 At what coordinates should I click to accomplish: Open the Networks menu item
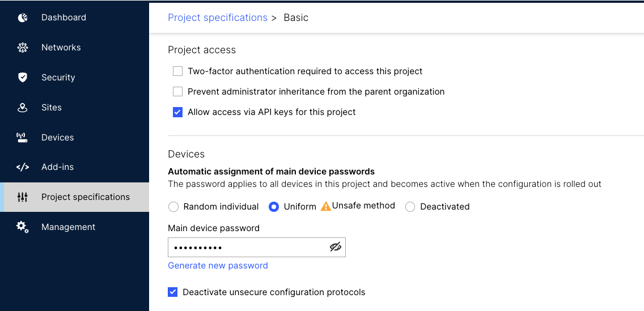(x=61, y=48)
